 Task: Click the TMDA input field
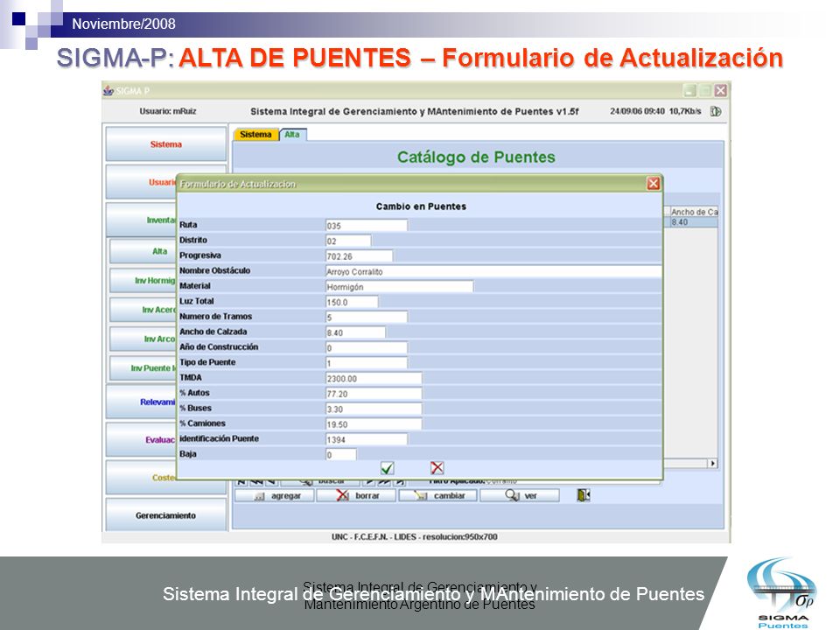374,378
